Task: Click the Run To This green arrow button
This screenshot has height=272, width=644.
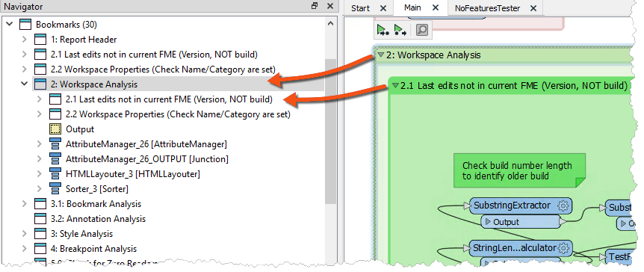Action: (x=400, y=30)
